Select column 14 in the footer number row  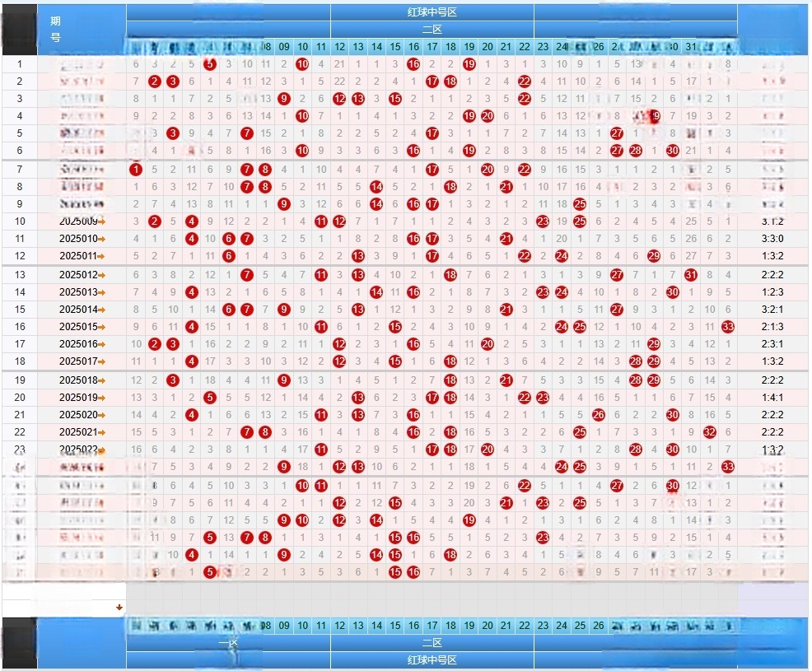[376, 626]
